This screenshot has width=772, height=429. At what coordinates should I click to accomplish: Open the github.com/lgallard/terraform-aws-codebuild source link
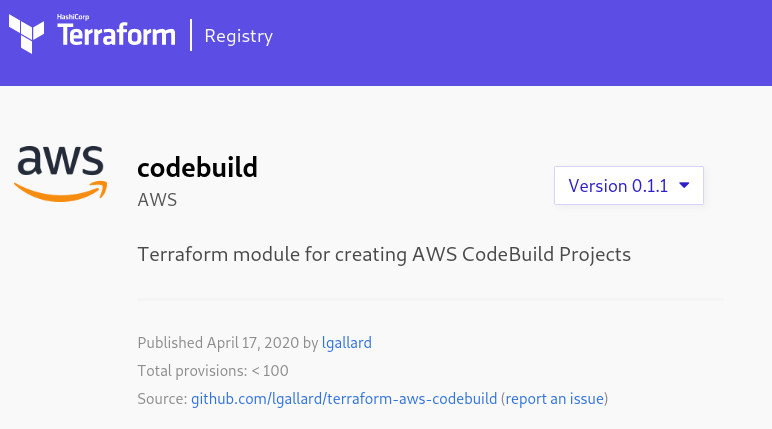(344, 398)
